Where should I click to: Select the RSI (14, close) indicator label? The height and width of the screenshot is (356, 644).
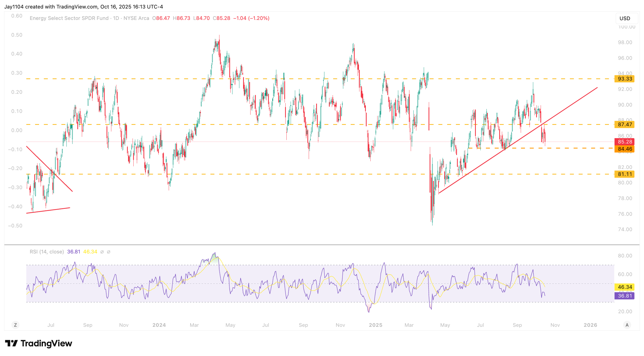tap(47, 252)
